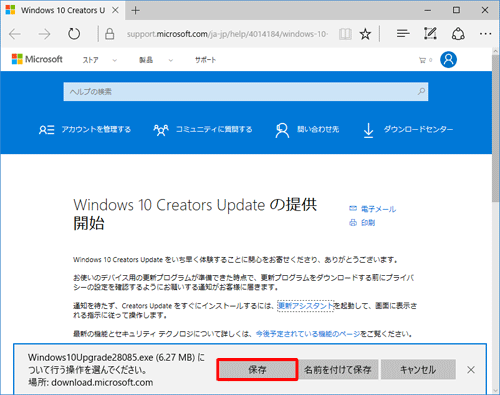The image size is (500, 395).
Task: Open the web note pen icon
Action: pyautogui.click(x=430, y=34)
